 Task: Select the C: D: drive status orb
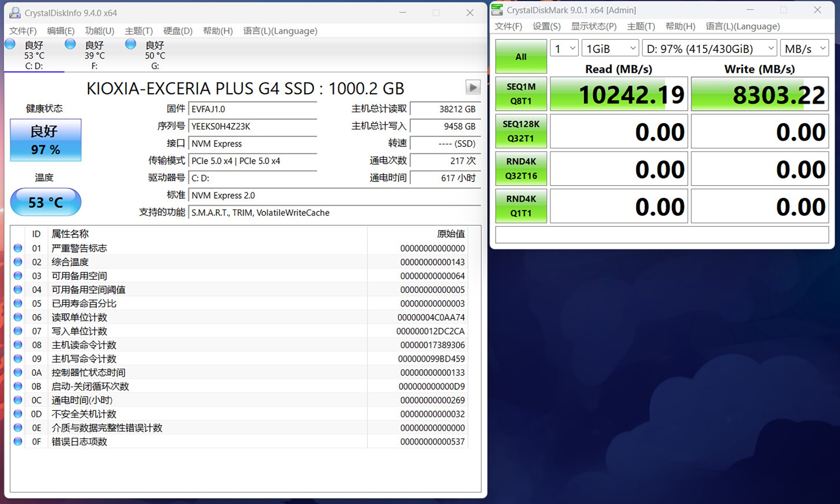tap(10, 44)
